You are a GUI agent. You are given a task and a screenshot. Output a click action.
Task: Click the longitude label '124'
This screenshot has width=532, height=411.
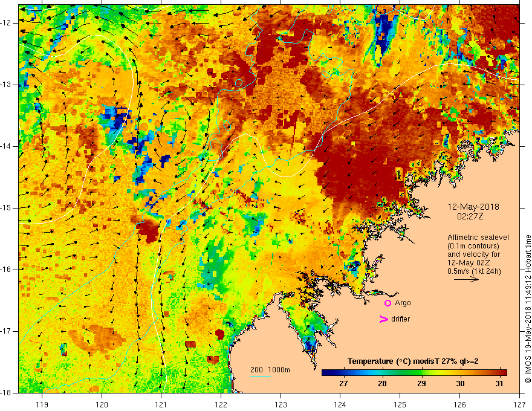pyautogui.click(x=340, y=404)
